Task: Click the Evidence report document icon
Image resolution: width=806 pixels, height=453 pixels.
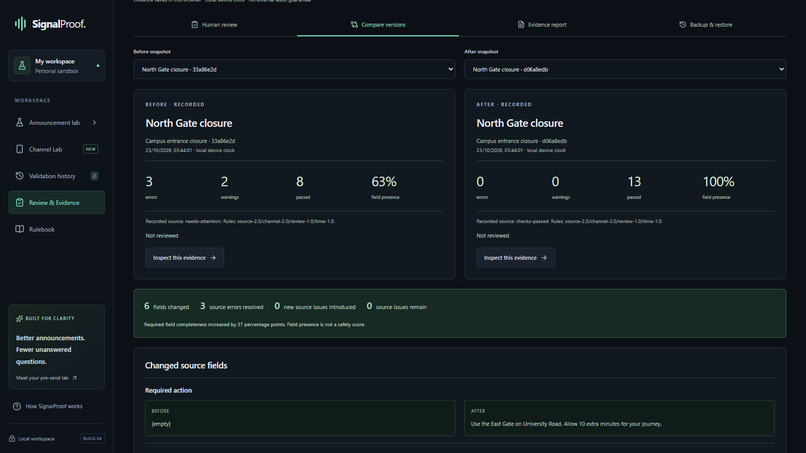Action: [521, 25]
